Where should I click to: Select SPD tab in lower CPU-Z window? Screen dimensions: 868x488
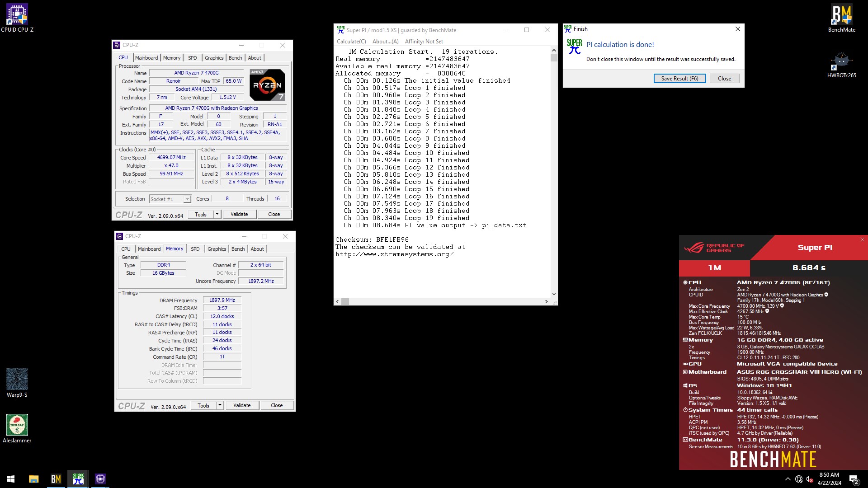(x=195, y=249)
